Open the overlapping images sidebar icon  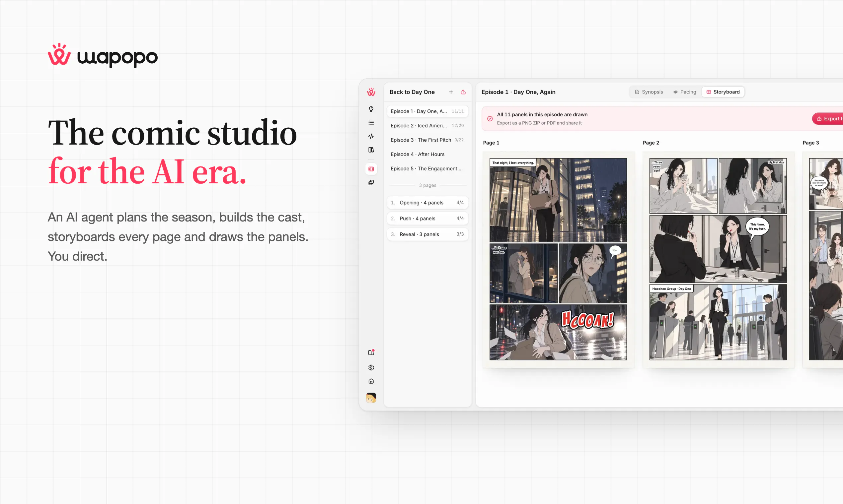(x=371, y=183)
